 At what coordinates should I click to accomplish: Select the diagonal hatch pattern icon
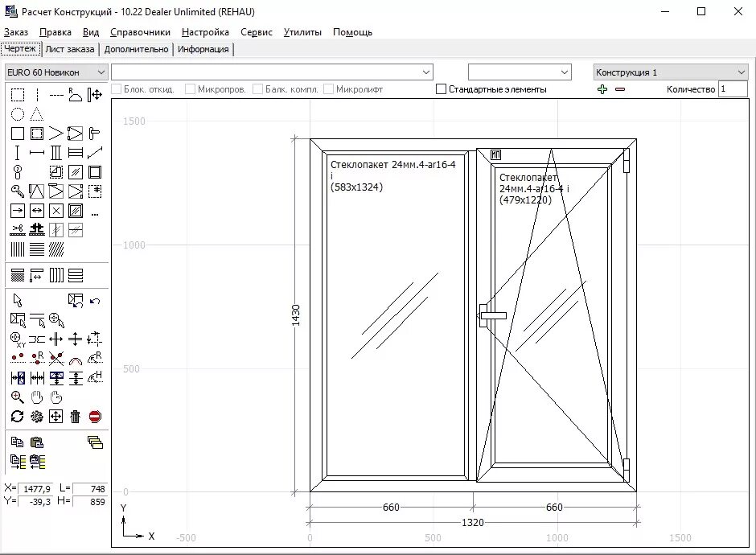tap(56, 249)
